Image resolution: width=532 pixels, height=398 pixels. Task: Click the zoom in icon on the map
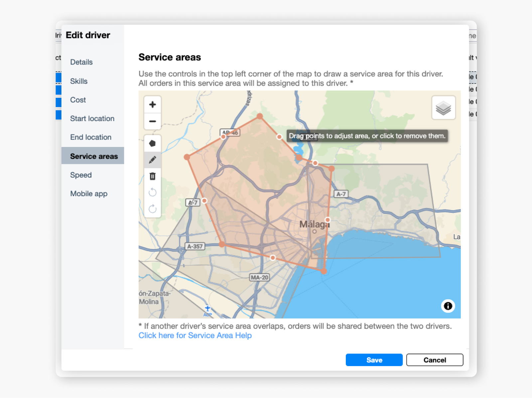pyautogui.click(x=152, y=104)
